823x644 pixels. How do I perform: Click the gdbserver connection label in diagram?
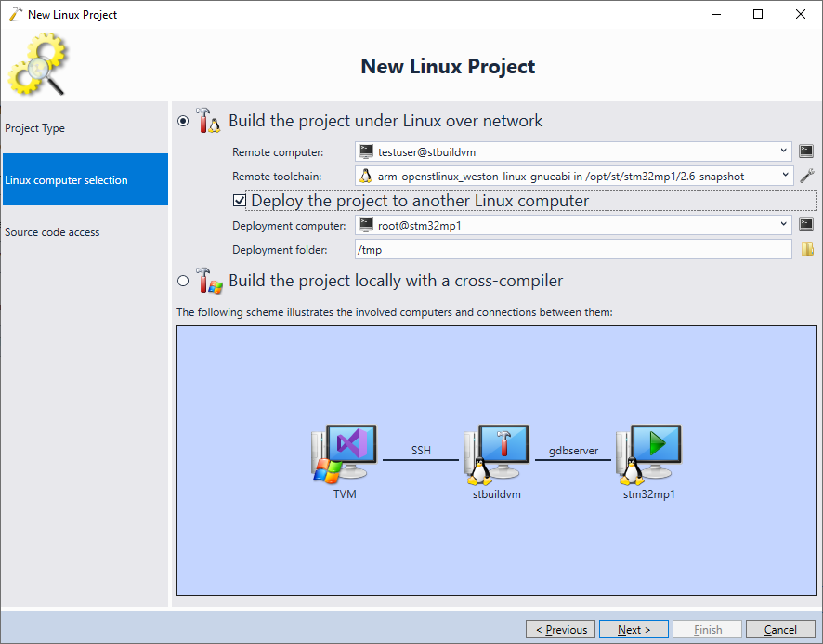(x=573, y=451)
